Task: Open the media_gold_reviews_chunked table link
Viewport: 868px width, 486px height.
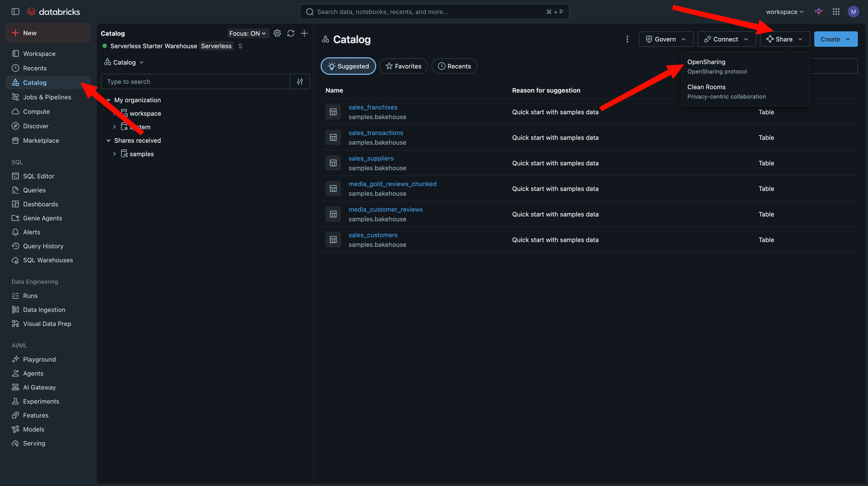Action: click(393, 184)
